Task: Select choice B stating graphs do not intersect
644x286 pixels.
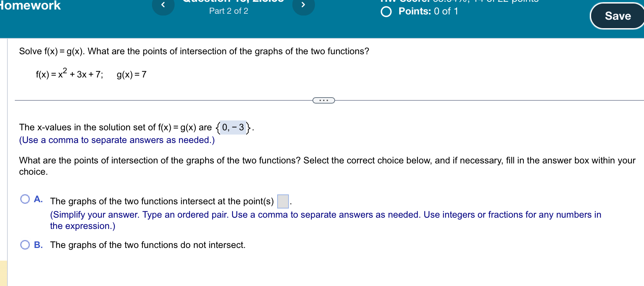Action: point(25,244)
